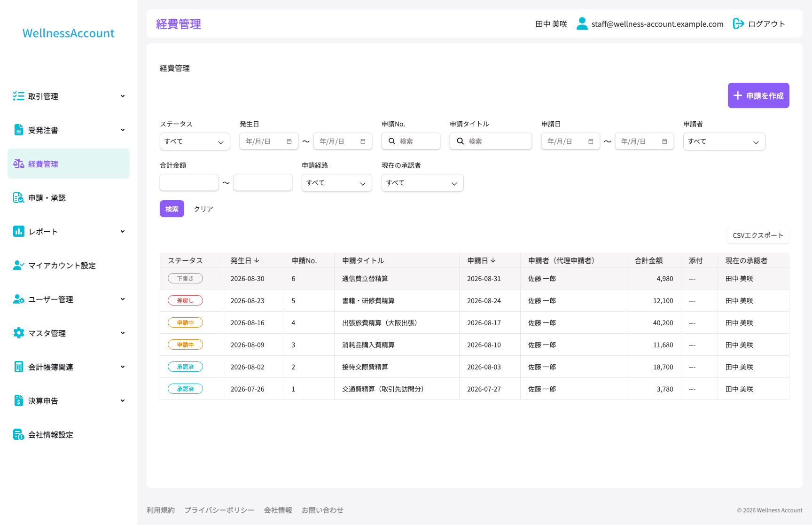Viewport: 812px width, 525px height.
Task: Click the CSVエクスポート button
Action: pyautogui.click(x=758, y=235)
